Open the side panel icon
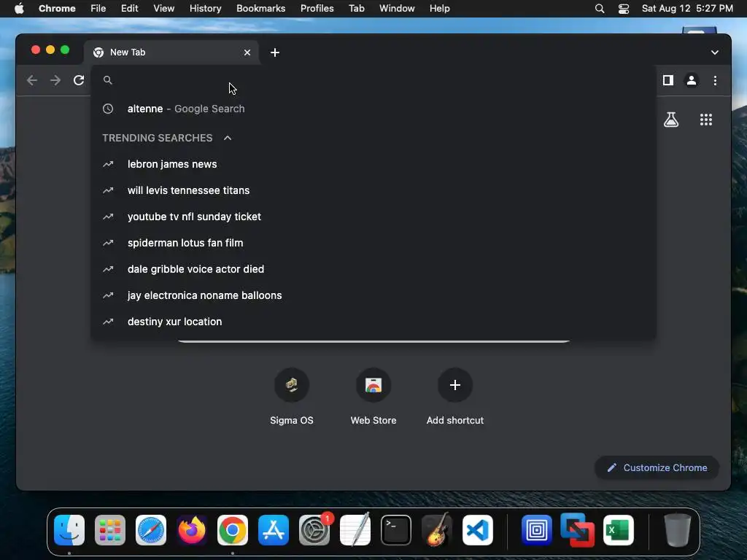 [668, 80]
